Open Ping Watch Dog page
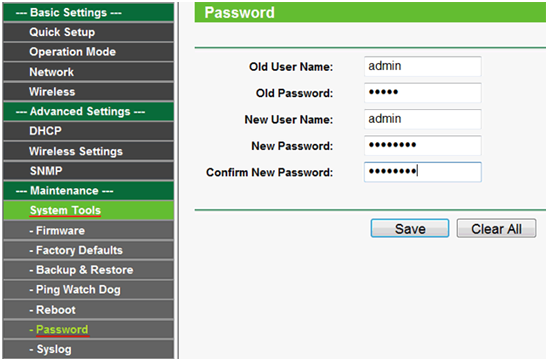This screenshot has height=361, width=548. [88, 290]
